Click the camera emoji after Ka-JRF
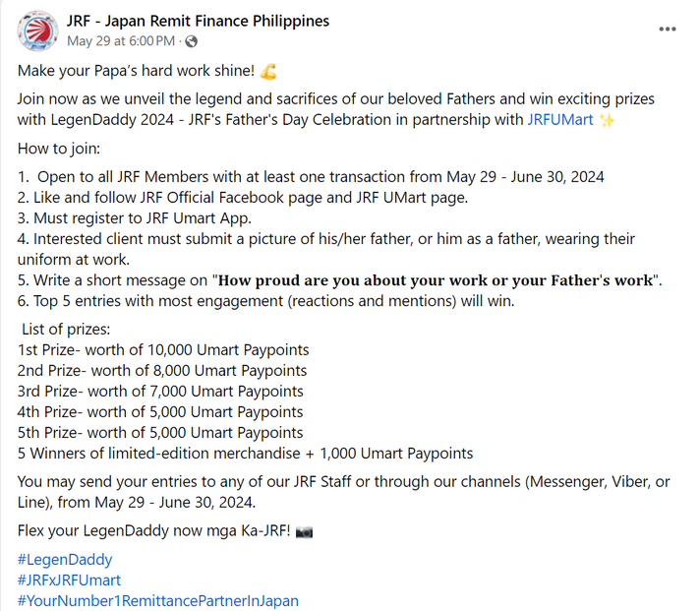Viewport: 700px width, 611px height. [304, 532]
